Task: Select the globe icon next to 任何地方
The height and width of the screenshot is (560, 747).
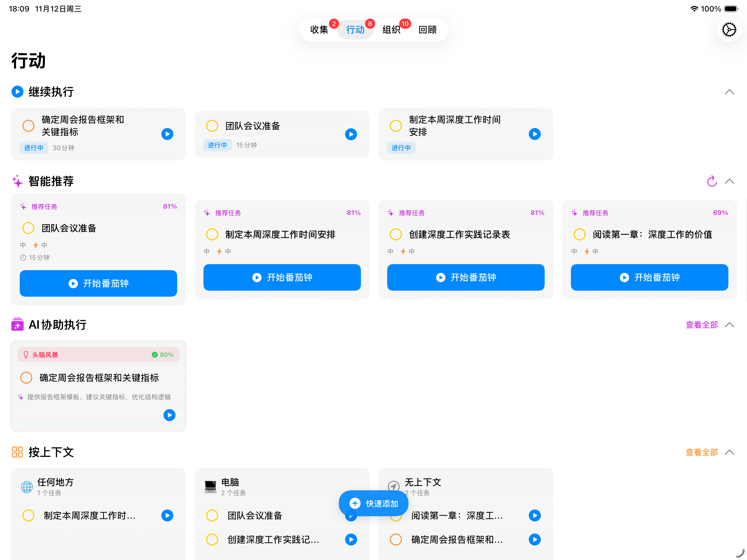Action: point(27,487)
